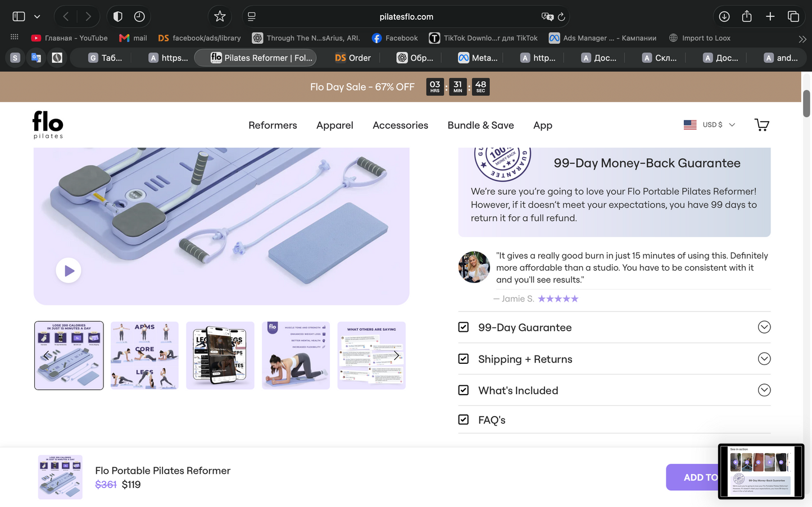This screenshot has height=507, width=812.
Task: Open the history clock icon
Action: (x=139, y=16)
